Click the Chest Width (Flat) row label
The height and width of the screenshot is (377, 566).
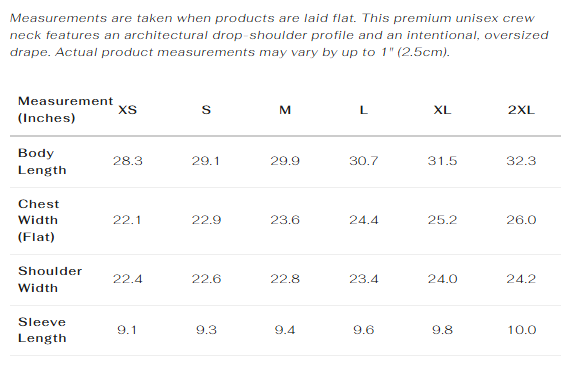38,220
